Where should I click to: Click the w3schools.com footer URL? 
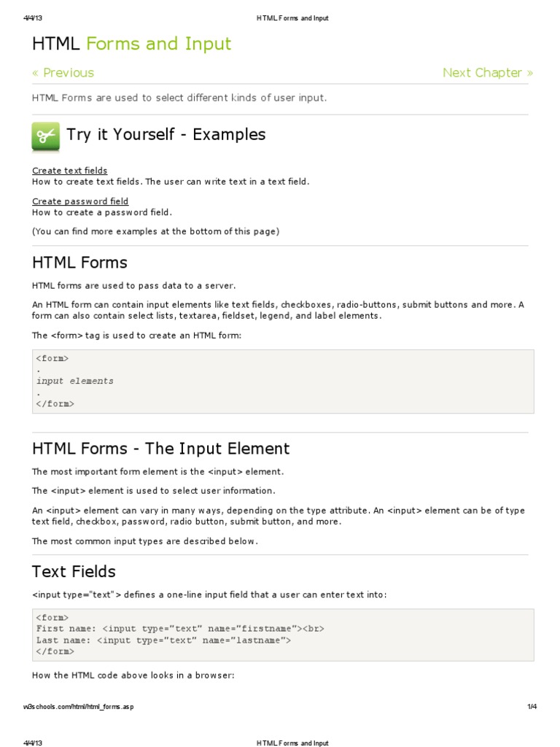pyautogui.click(x=79, y=706)
